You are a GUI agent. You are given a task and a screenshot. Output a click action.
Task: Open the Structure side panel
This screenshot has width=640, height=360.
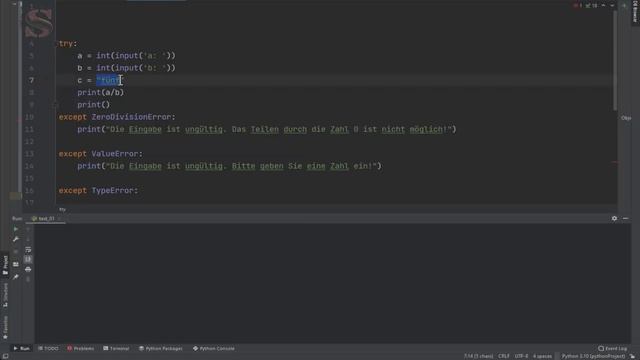[x=5, y=295]
